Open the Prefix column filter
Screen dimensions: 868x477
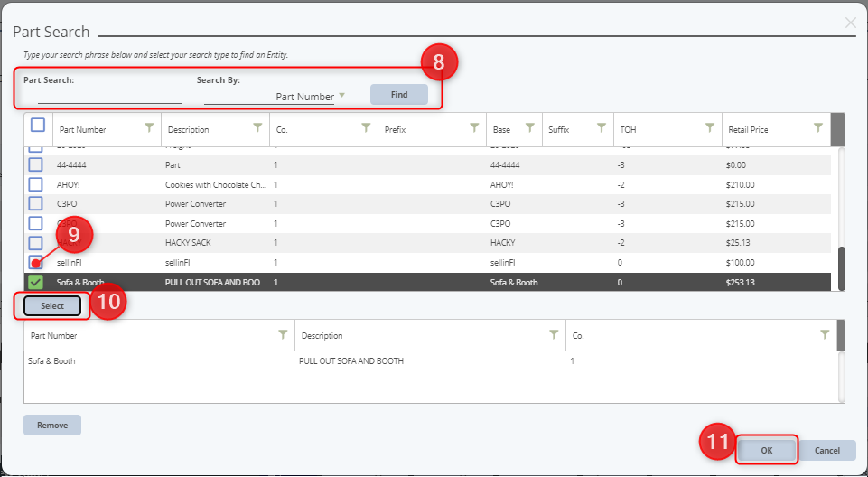coord(474,127)
